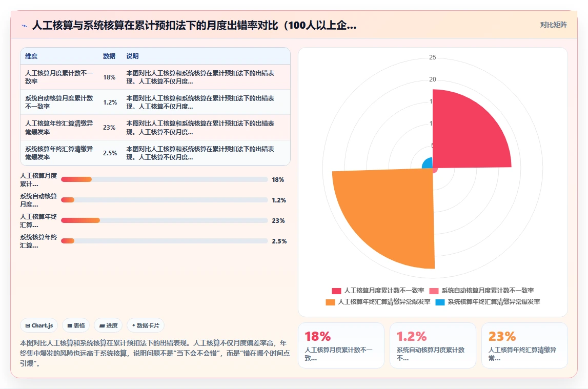This screenshot has width=588, height=389.
Task: Click the 对比矩阵 label in header
Action: 553,25
